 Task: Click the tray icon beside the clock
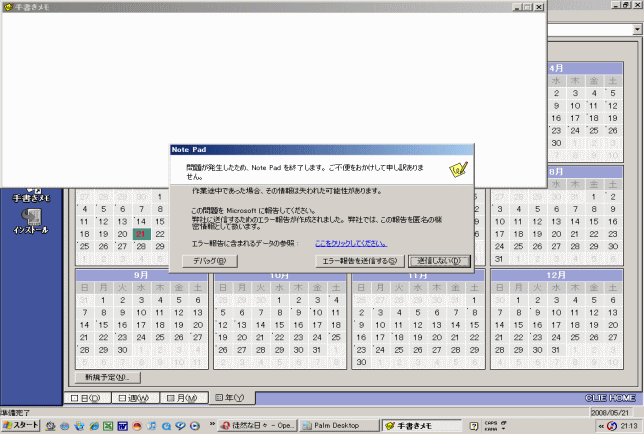[x=612, y=426]
